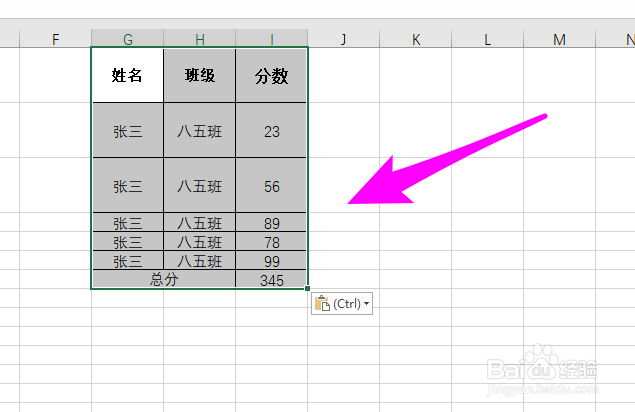The width and height of the screenshot is (635, 412).
Task: Select column M header
Action: (559, 39)
